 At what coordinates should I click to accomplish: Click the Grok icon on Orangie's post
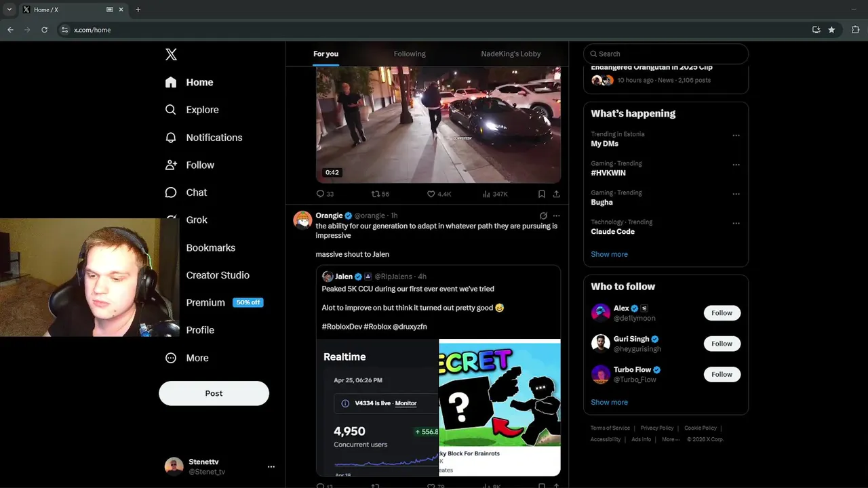point(543,216)
